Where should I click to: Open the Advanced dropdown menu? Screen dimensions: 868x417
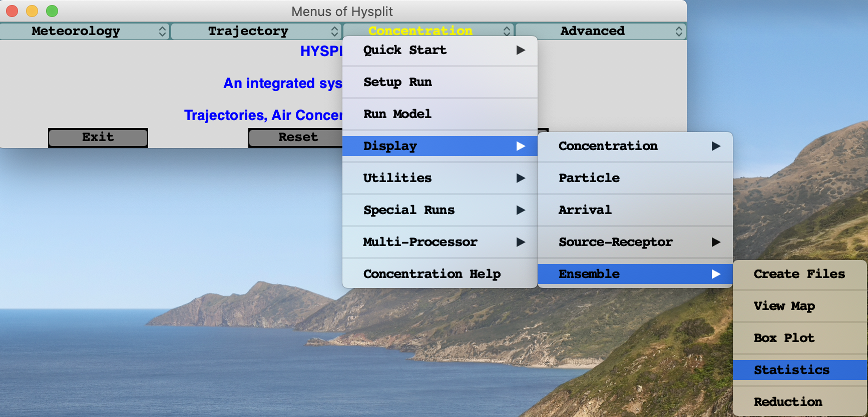(600, 31)
